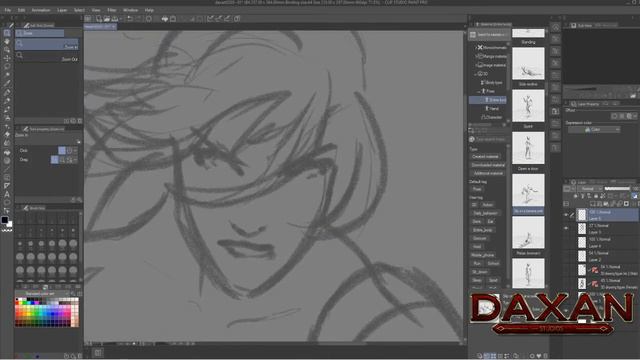Image resolution: width=640 pixels, height=360 pixels.
Task: Select the Text tool
Action: click(x=7, y=194)
